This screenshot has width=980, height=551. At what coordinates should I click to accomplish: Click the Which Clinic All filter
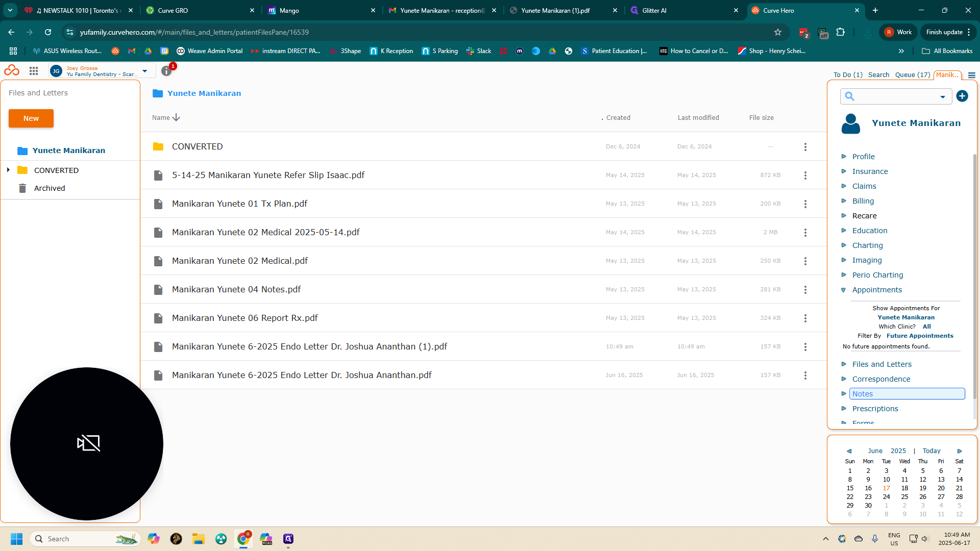[926, 327]
